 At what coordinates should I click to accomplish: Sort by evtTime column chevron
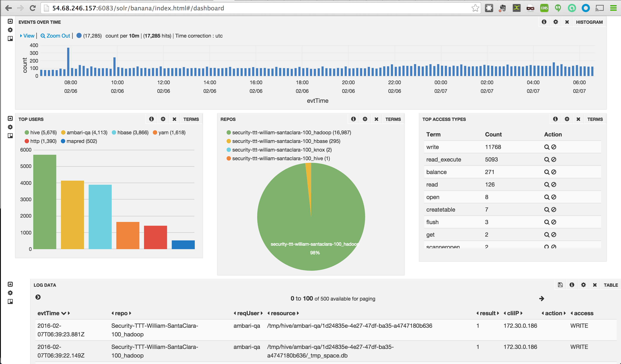coord(63,313)
